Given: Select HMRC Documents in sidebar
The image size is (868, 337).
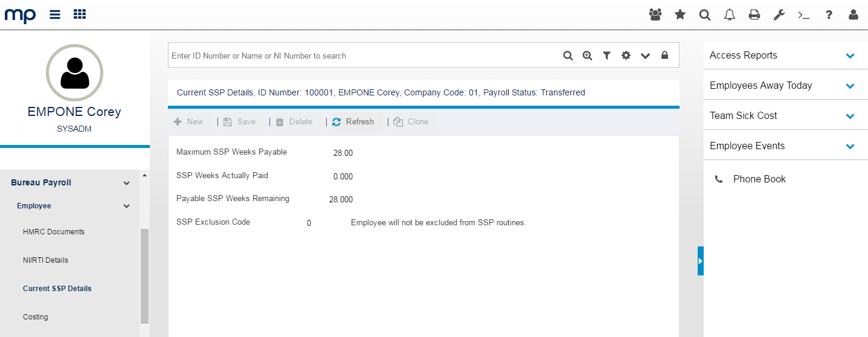Looking at the screenshot, I should [x=54, y=232].
